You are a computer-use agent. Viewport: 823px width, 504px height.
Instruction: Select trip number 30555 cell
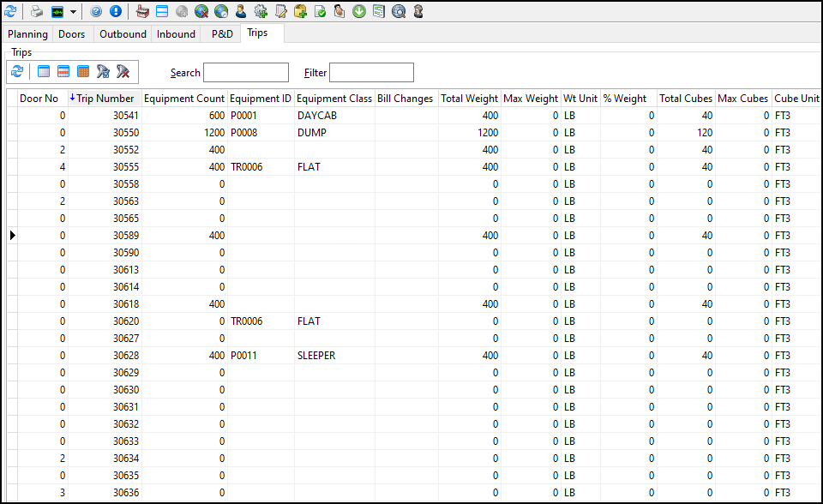click(105, 167)
